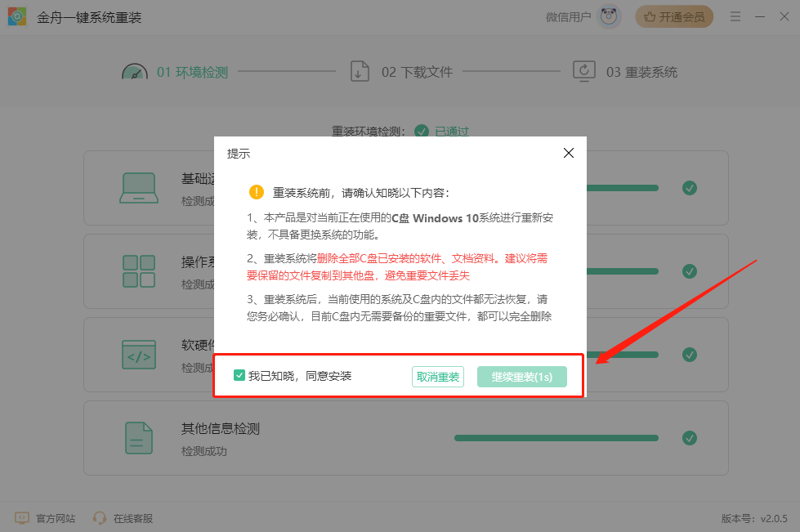The height and width of the screenshot is (532, 800).
Task: Click the 03 重装系统 monitor icon
Action: tap(584, 71)
